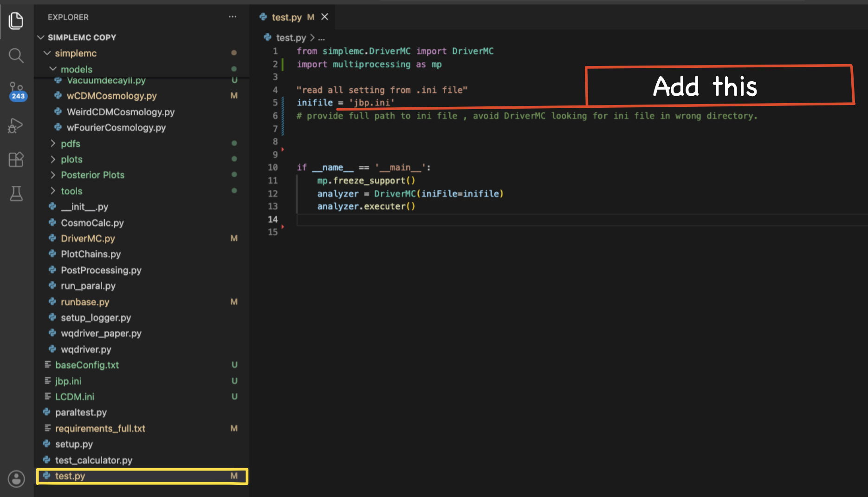The width and height of the screenshot is (868, 497).
Task: Click Python icon beside setup.py
Action: click(46, 444)
